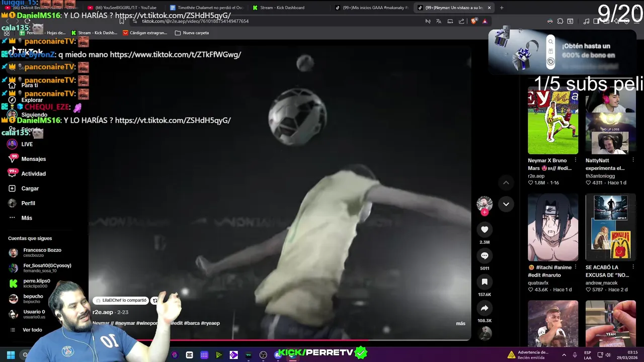Open the music note playlist icon in the toolbar
The image size is (644, 362).
coord(586,21)
